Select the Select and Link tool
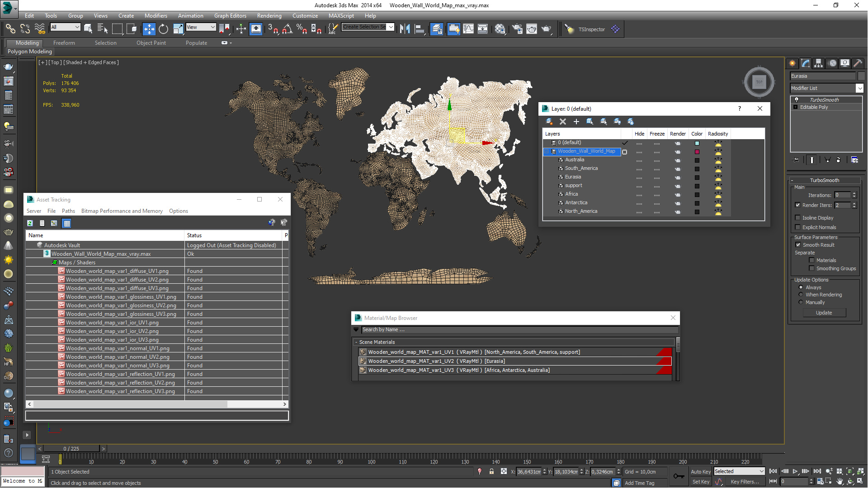 pyautogui.click(x=10, y=29)
